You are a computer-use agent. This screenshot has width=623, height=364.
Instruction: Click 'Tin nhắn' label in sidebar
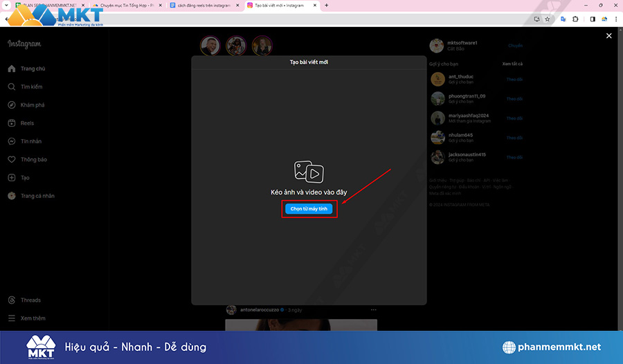(31, 141)
